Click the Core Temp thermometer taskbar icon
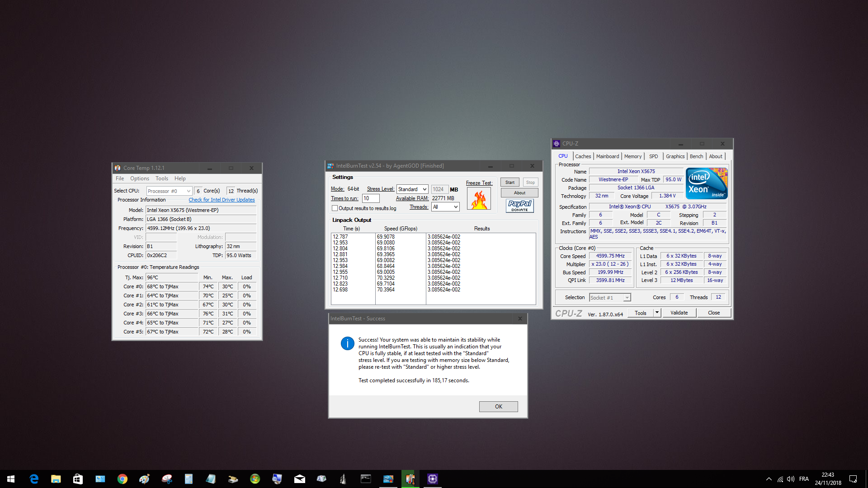Viewport: 868px width, 488px height. (x=410, y=479)
